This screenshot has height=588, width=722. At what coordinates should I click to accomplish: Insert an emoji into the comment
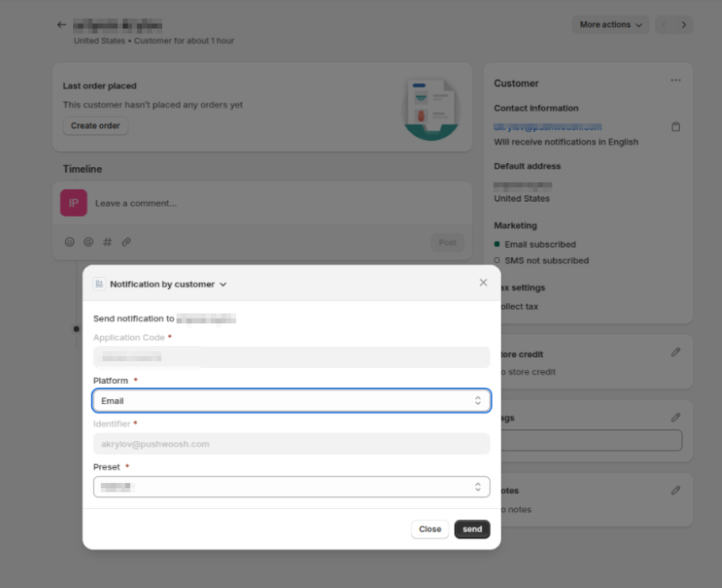coord(70,242)
